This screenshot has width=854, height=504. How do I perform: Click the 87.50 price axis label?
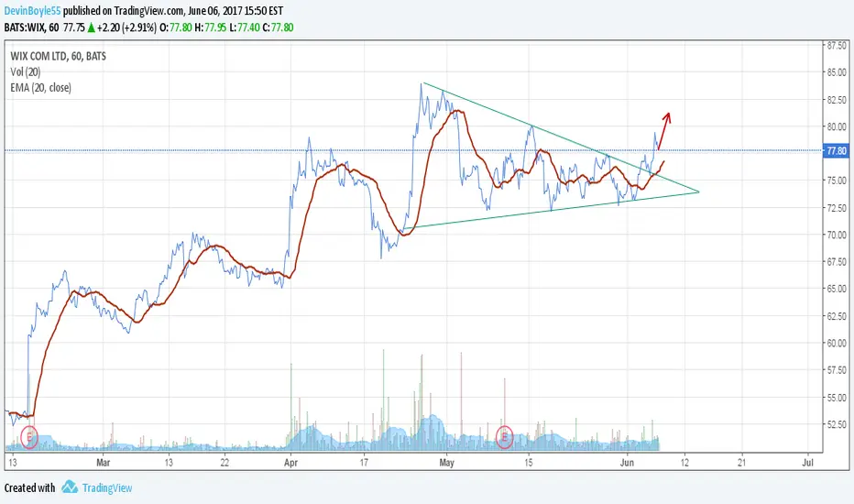[837, 46]
